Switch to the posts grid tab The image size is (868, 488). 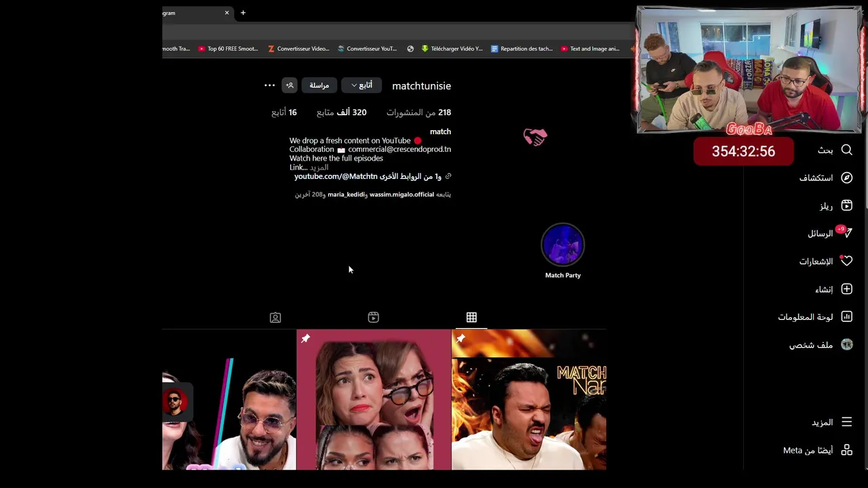click(471, 317)
